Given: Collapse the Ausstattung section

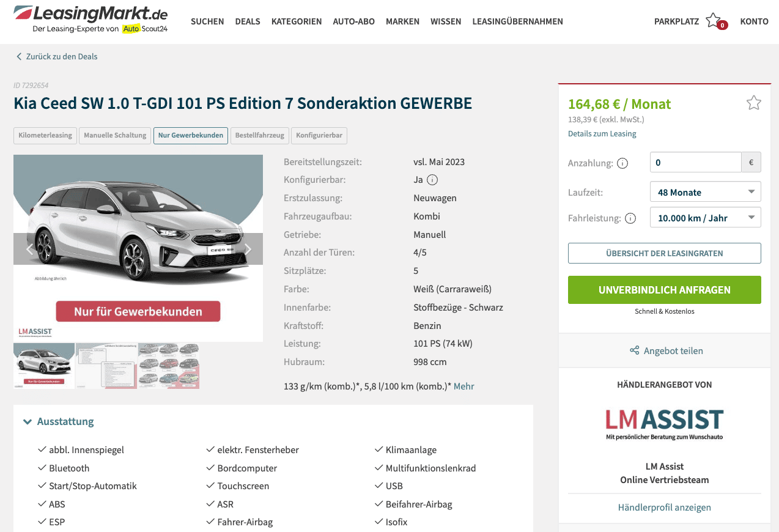Looking at the screenshot, I should [59, 421].
